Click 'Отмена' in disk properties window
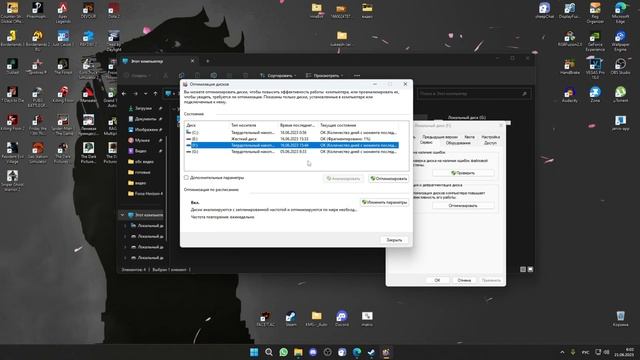The width and height of the screenshot is (640, 360). tap(464, 280)
